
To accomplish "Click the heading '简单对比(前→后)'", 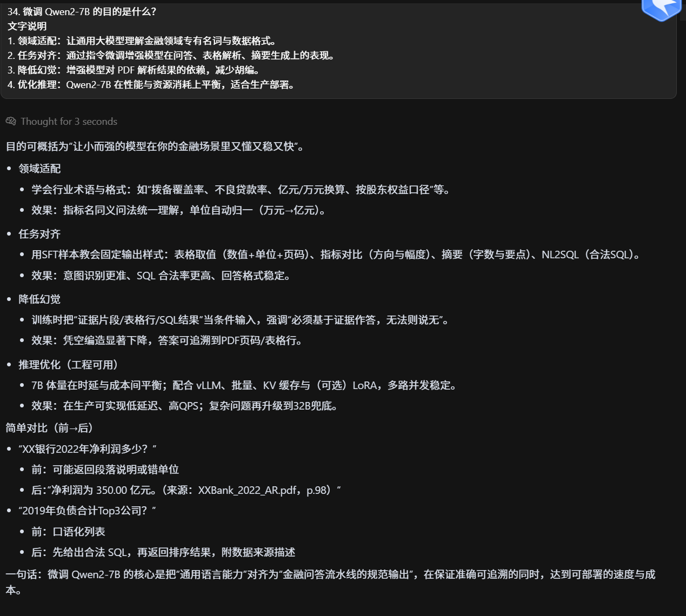I will coord(51,428).
